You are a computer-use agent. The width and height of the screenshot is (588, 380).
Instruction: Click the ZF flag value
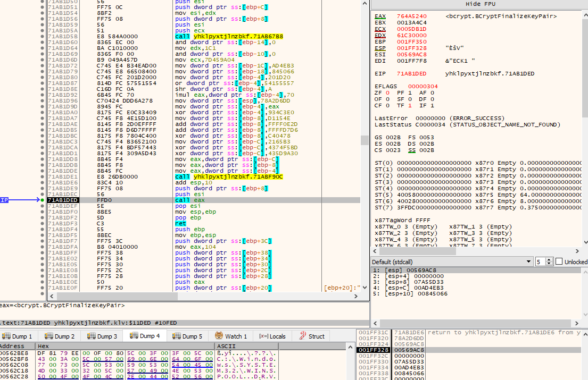click(388, 92)
